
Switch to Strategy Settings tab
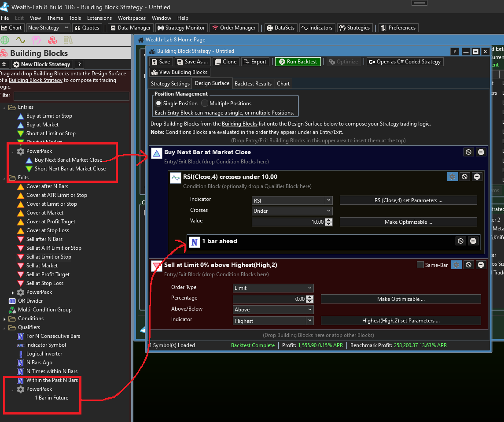point(170,84)
